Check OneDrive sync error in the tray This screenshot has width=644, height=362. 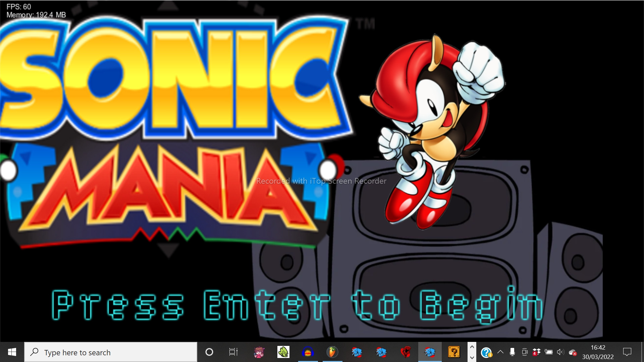(573, 352)
